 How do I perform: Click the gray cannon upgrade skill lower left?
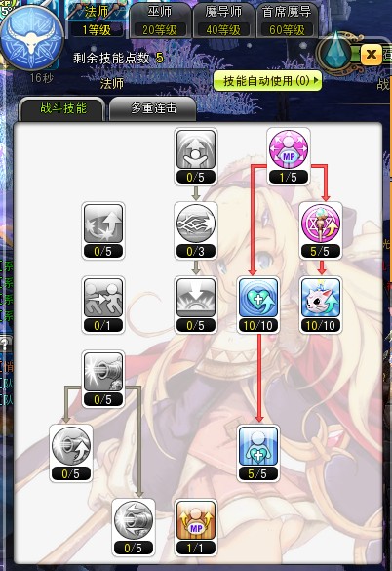(x=71, y=446)
